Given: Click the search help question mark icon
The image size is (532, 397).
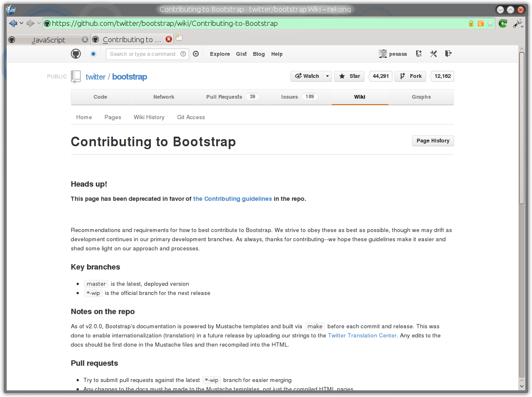Looking at the screenshot, I should point(183,54).
